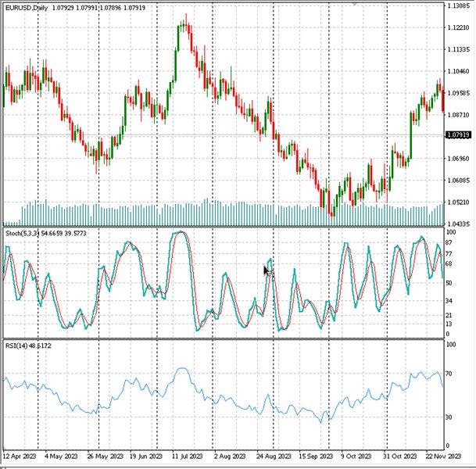Click the 26 May 2023 date label
This screenshot has width=476, height=469.
click(x=105, y=456)
